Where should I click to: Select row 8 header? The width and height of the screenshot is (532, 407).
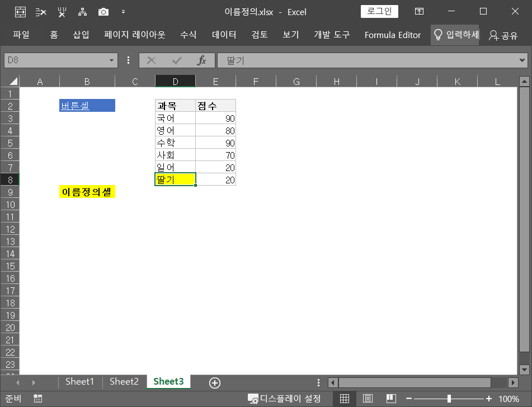(10, 180)
